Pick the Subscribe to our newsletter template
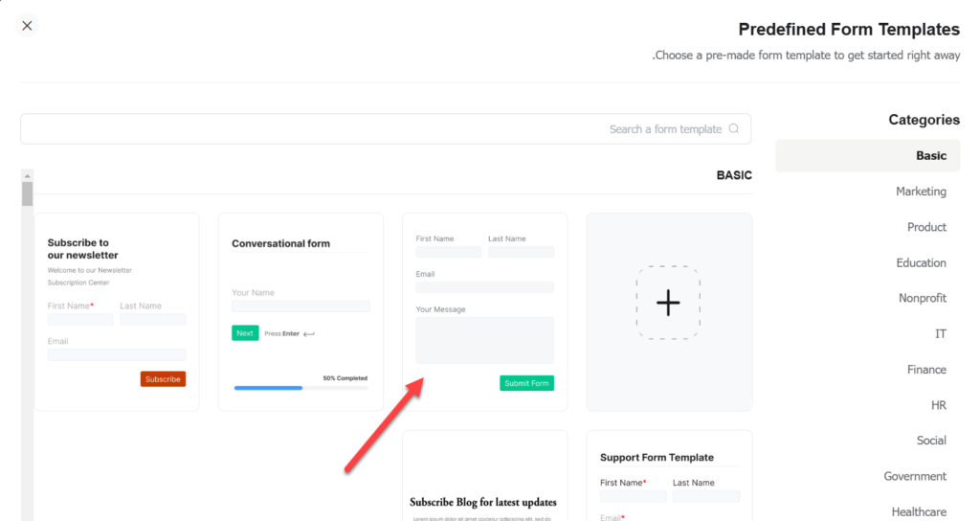980x521 pixels. click(117, 312)
